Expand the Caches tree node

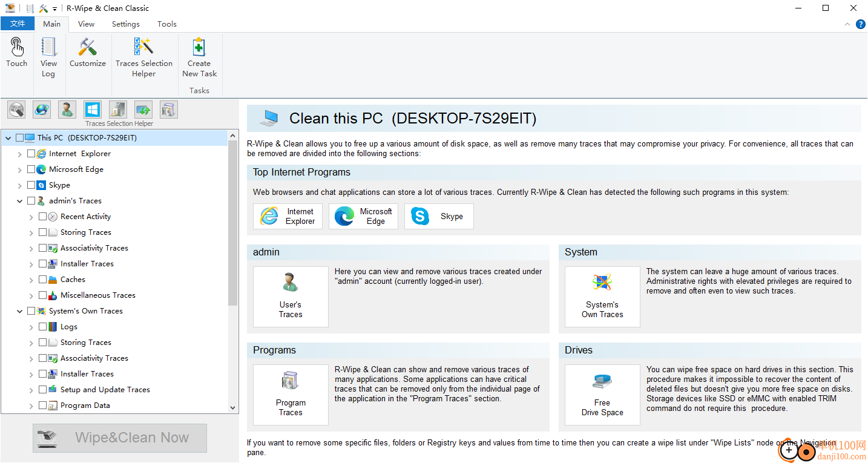click(x=31, y=280)
